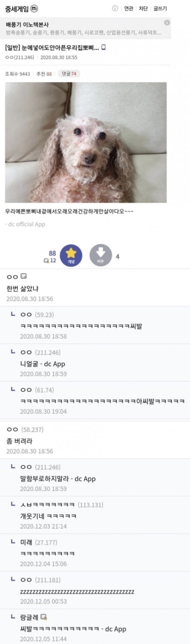Open the dog photo in the post

pos(86,142)
